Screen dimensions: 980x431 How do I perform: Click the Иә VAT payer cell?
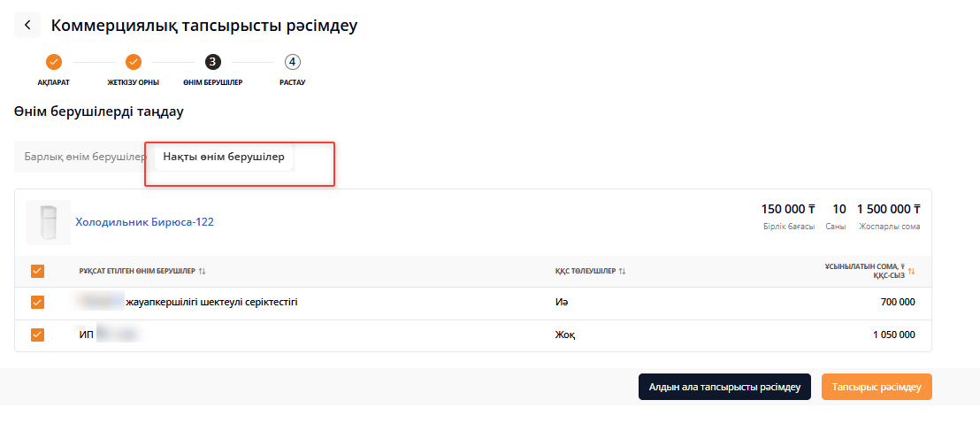[561, 303]
